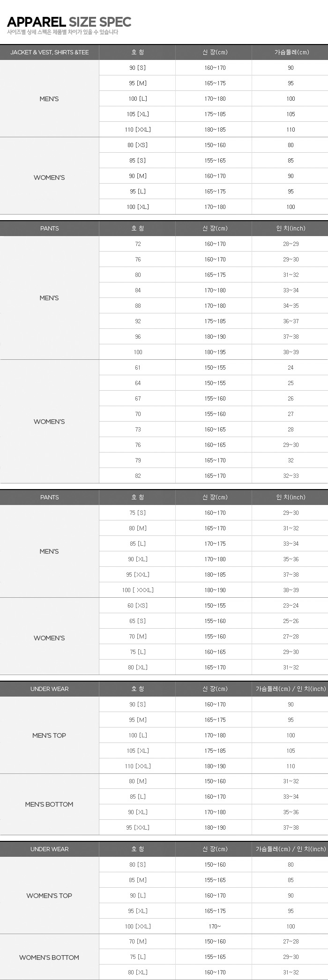Screen dimensions: 328x980
Task: Select the MEN'S BOTTOM row label
Action: click(49, 804)
